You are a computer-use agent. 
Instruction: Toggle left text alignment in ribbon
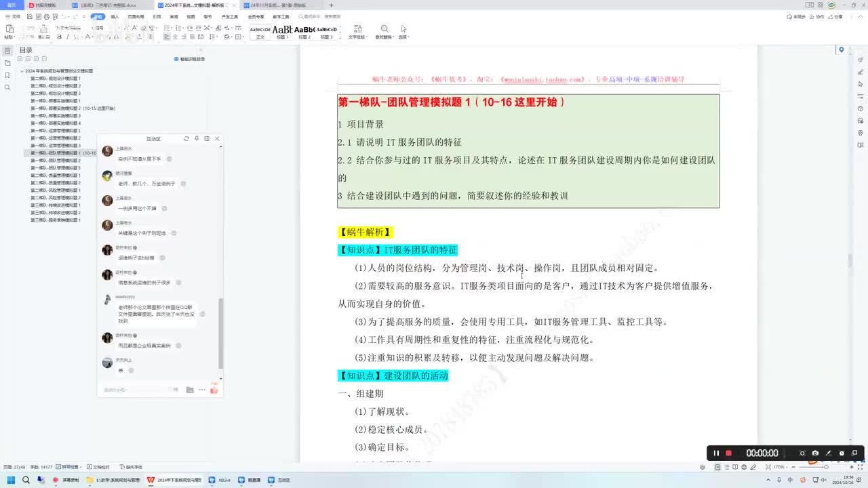click(167, 37)
